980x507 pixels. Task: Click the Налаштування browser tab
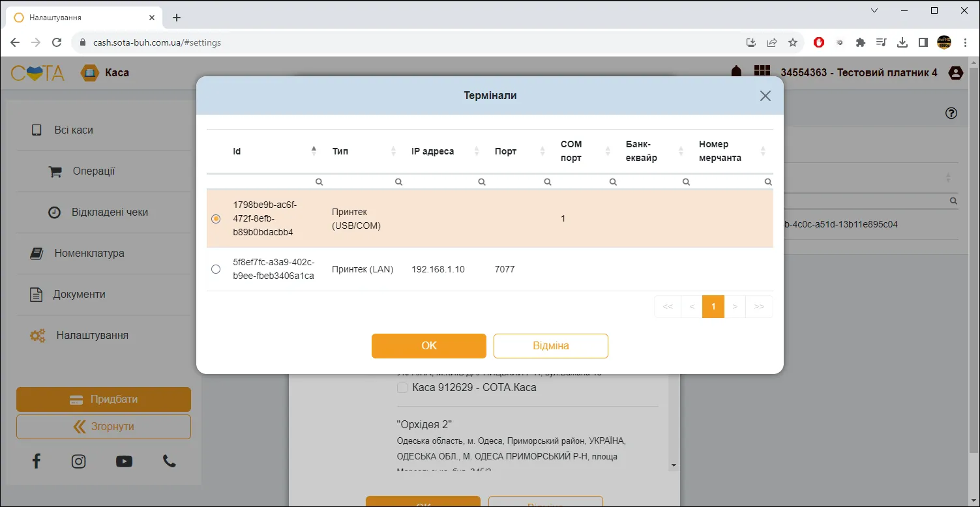pyautogui.click(x=83, y=18)
